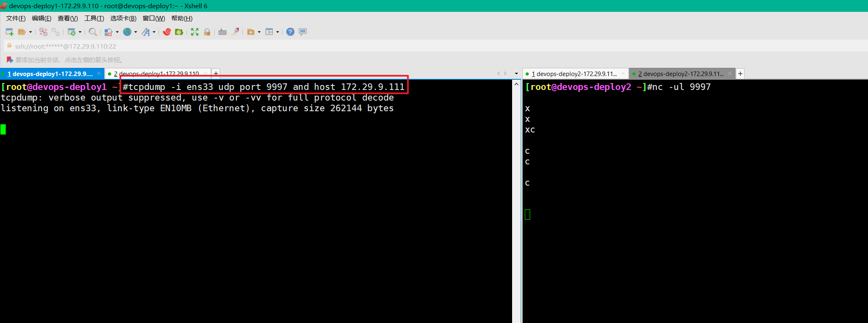Click the Highlight pen toolbar icon
The height and width of the screenshot is (323, 868).
tap(235, 32)
